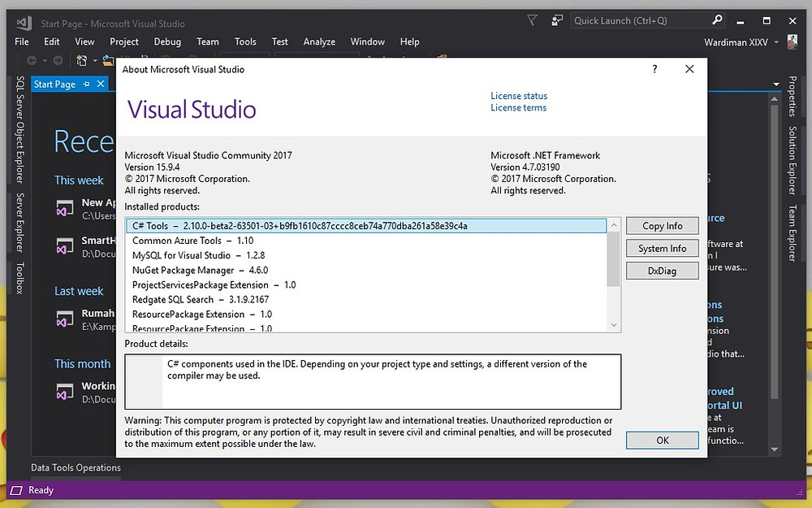Close the Start Page tab
Screen dimensions: 812x508
101,84
